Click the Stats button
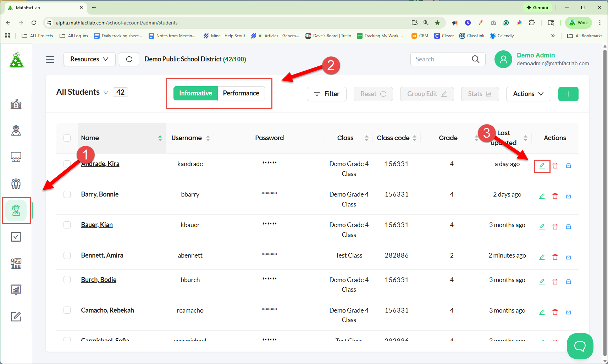The image size is (608, 364). click(x=480, y=94)
